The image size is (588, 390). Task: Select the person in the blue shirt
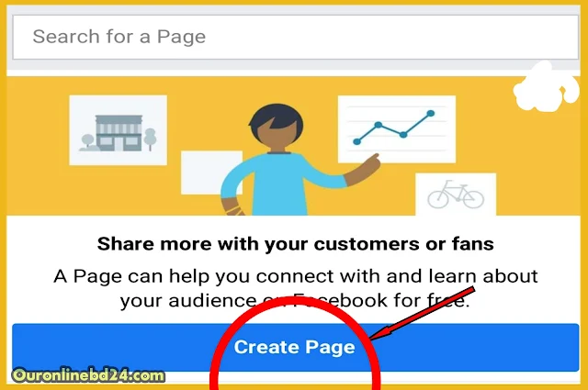click(x=288, y=162)
